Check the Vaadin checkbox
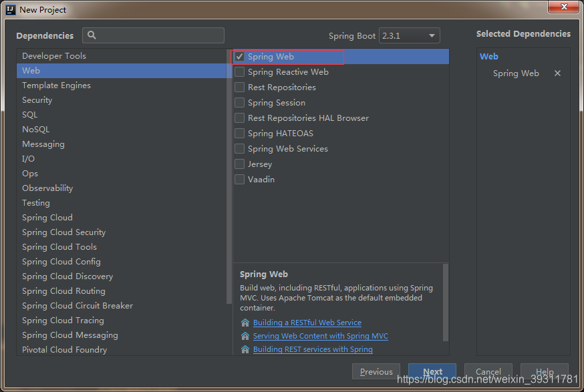This screenshot has height=392, width=584. coord(239,180)
